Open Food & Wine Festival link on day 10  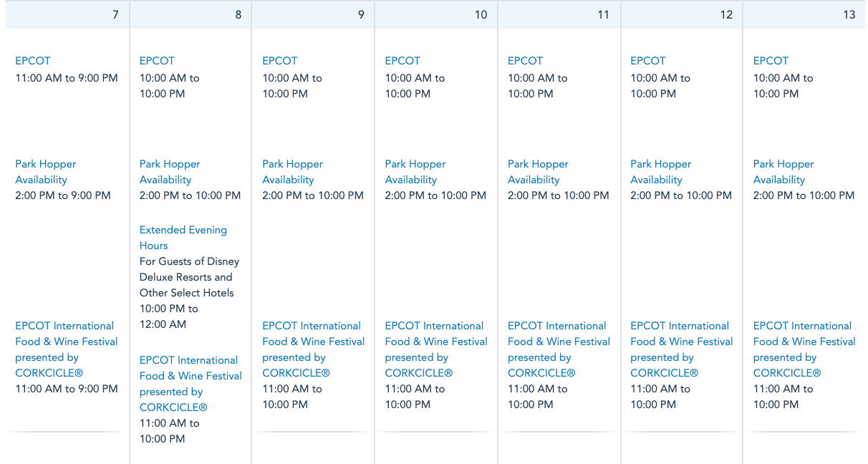(x=435, y=349)
